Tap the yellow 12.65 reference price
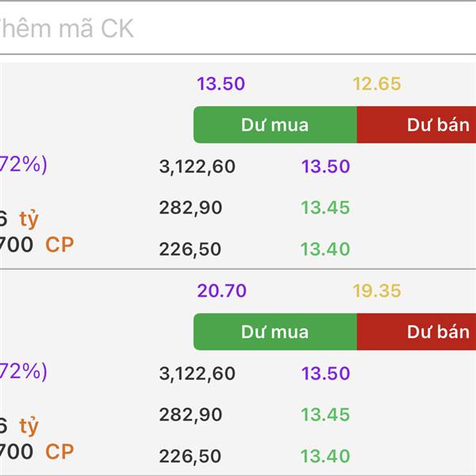This screenshot has height=476, width=476. click(x=377, y=84)
